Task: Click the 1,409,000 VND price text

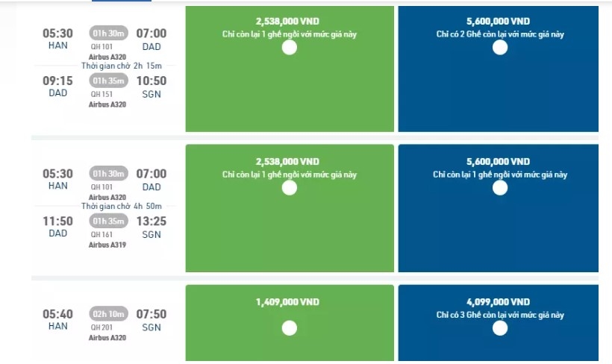Action: [x=287, y=302]
